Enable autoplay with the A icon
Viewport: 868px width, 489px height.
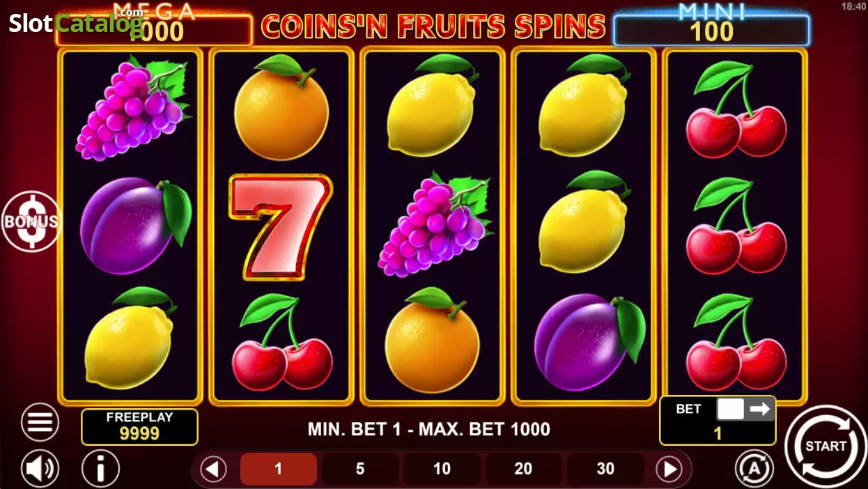point(754,469)
